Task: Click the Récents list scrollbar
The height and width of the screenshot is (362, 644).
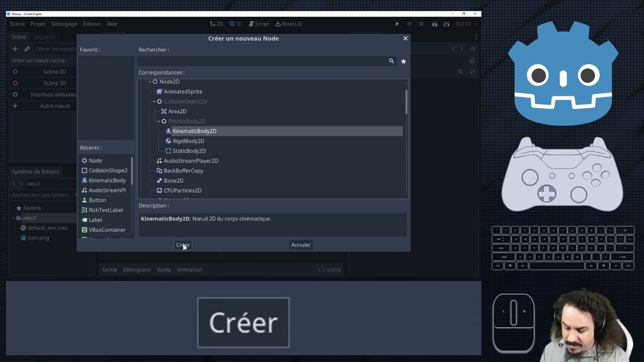Action: 132,170
